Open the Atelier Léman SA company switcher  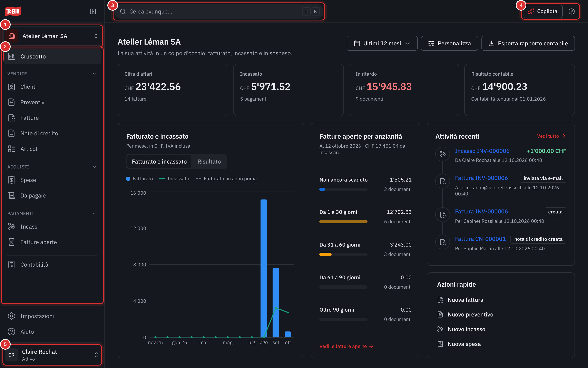(x=52, y=36)
